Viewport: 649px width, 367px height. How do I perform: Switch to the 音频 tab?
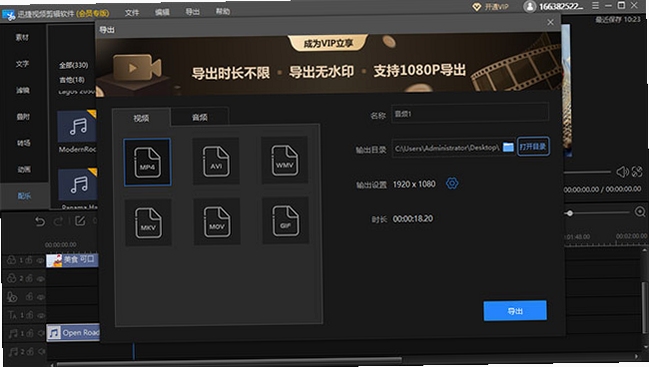click(200, 117)
